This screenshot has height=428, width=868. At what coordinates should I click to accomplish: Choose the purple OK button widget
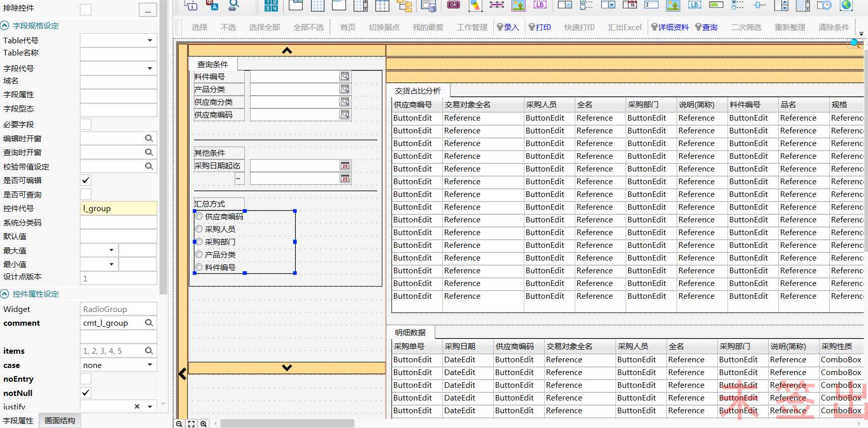pyautogui.click(x=453, y=5)
